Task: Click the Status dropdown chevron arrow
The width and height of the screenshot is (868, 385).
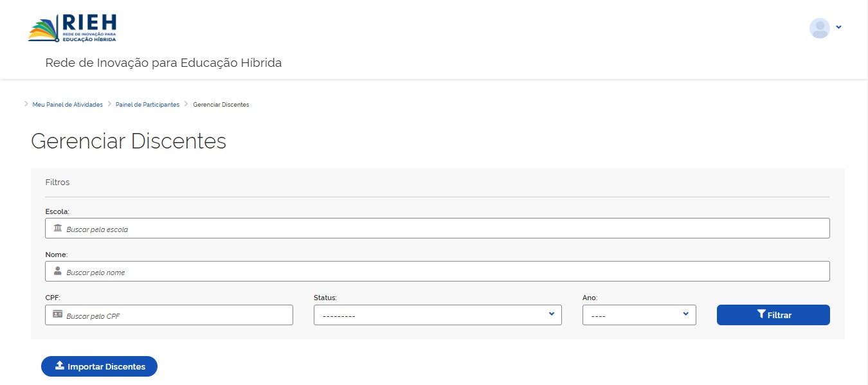Action: click(552, 314)
